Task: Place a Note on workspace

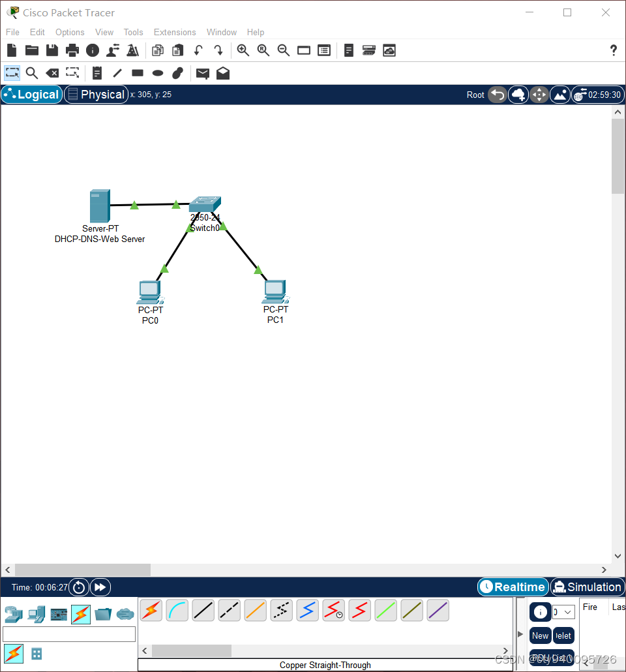Action: tap(97, 73)
